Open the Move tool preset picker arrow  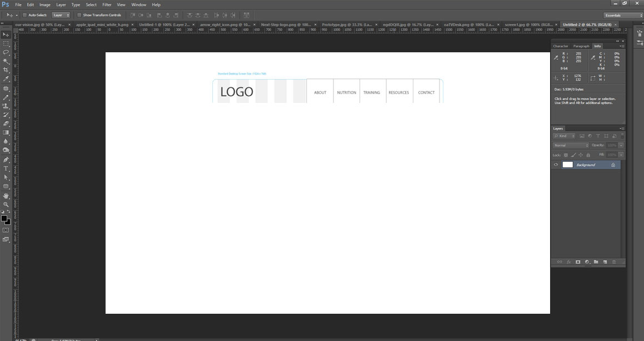[x=17, y=15]
